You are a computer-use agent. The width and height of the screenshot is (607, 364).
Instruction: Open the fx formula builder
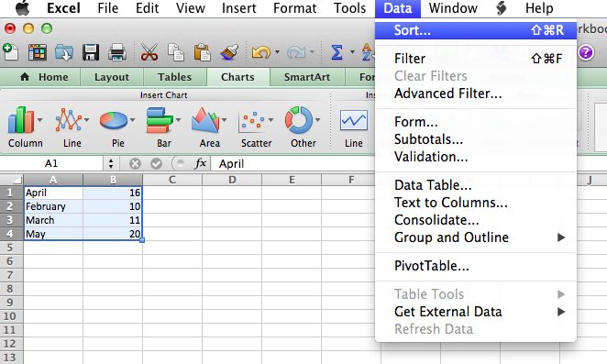[x=200, y=163]
